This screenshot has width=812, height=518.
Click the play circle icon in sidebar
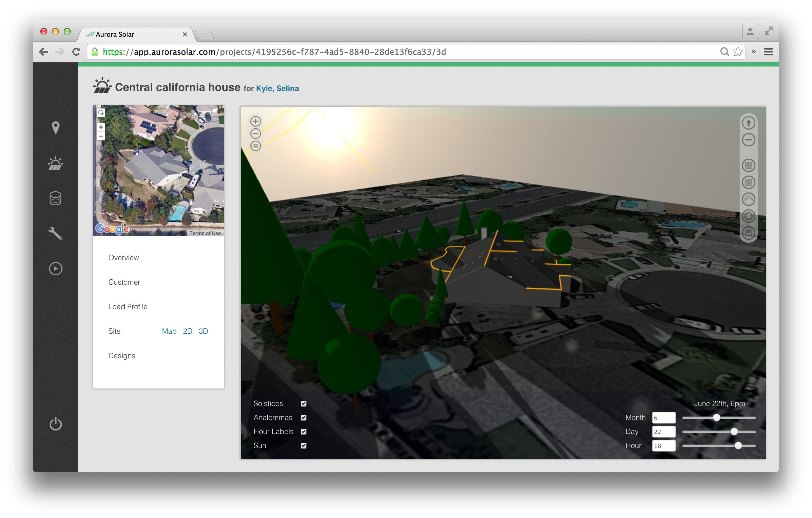coord(56,269)
